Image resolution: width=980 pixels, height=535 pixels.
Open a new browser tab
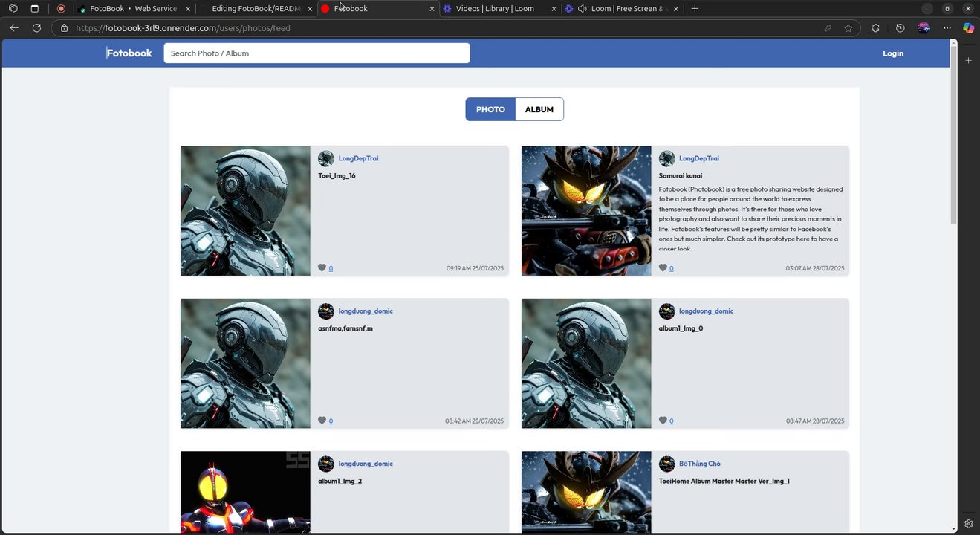[695, 9]
